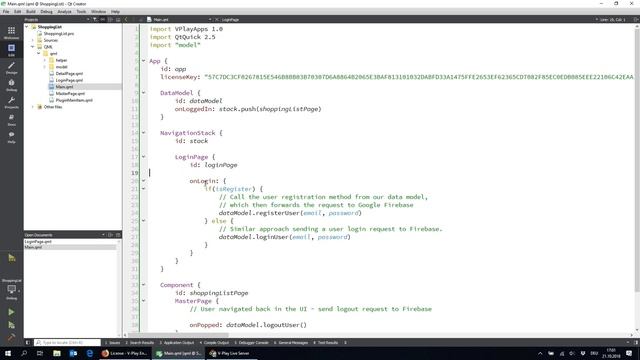
Task: Switch to the Firefox License window in the taskbar
Action: click(124, 353)
